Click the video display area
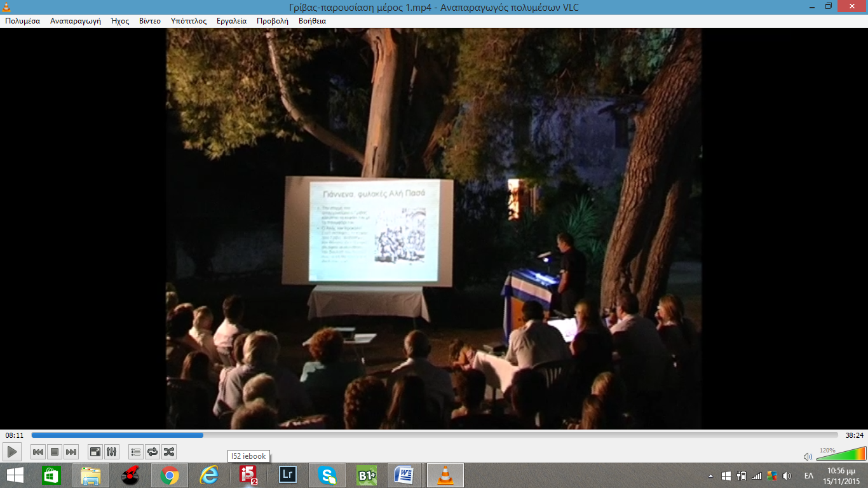The height and width of the screenshot is (488, 868). pyautogui.click(x=434, y=229)
